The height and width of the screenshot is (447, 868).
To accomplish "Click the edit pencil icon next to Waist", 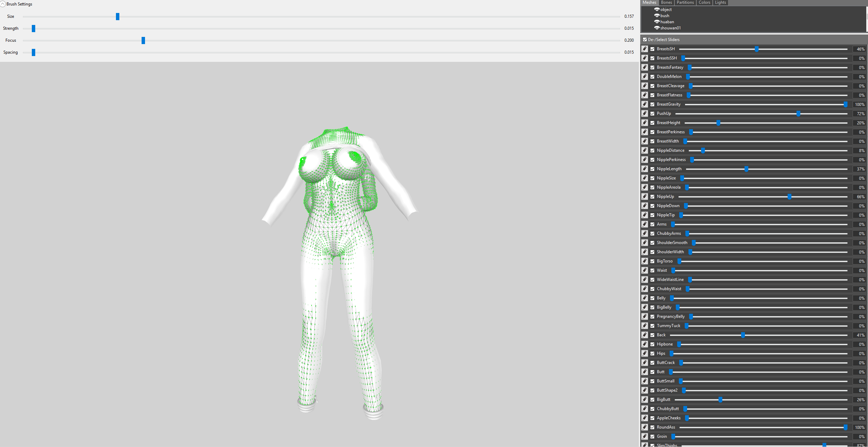I will coord(645,270).
